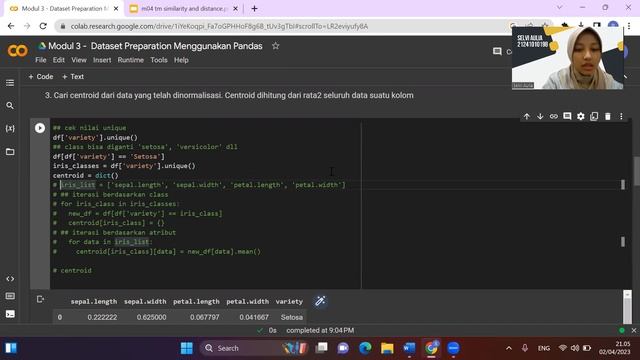Open the notebook comments icon

(497, 51)
